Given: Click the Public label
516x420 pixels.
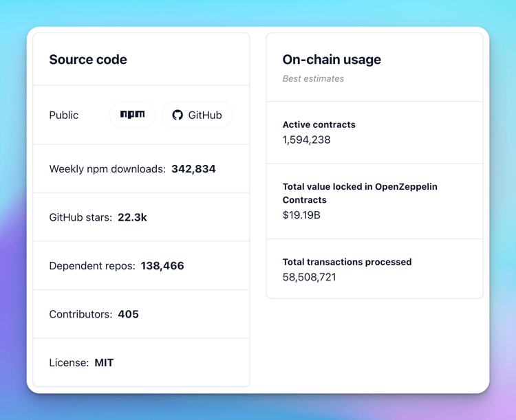Looking at the screenshot, I should coord(64,115).
